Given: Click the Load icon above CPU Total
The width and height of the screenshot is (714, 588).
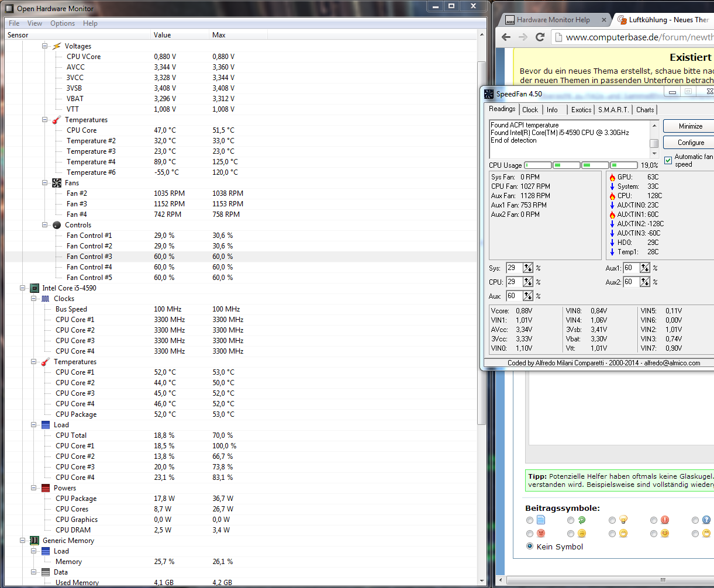Looking at the screenshot, I should [46, 425].
